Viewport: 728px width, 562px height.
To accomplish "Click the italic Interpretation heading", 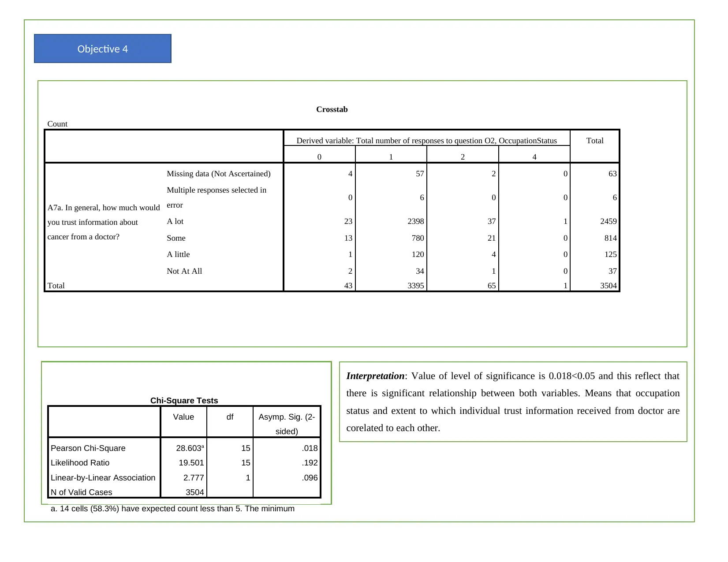I will (375, 376).
